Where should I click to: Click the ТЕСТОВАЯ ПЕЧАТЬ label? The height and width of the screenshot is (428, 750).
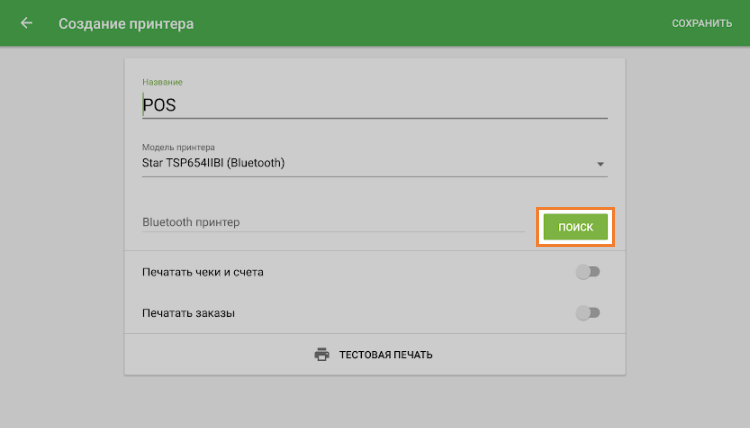(x=385, y=355)
